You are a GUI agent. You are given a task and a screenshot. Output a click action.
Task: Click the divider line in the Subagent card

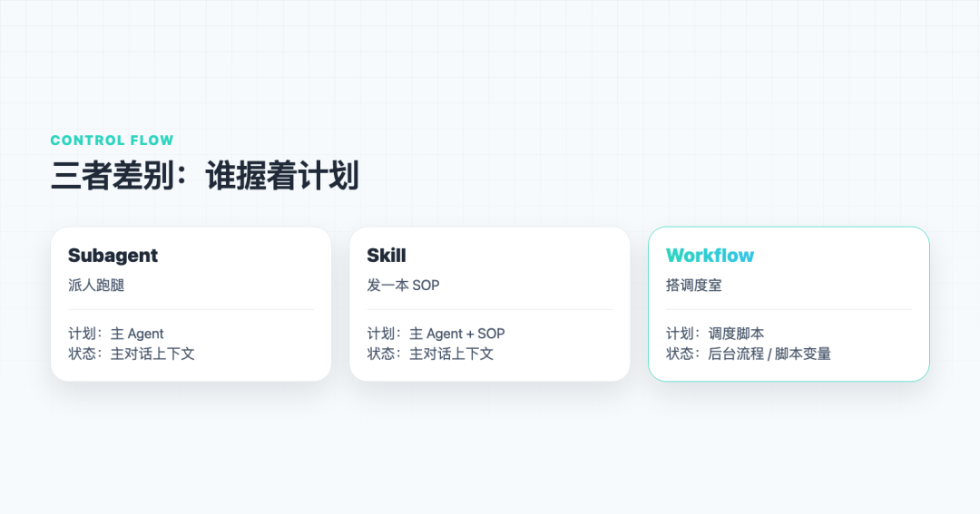click(191, 309)
